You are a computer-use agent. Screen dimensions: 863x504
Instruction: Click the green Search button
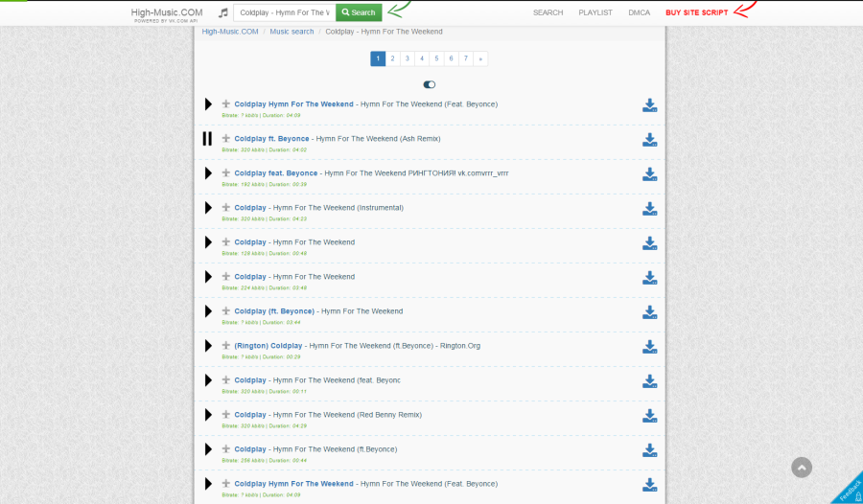(359, 12)
